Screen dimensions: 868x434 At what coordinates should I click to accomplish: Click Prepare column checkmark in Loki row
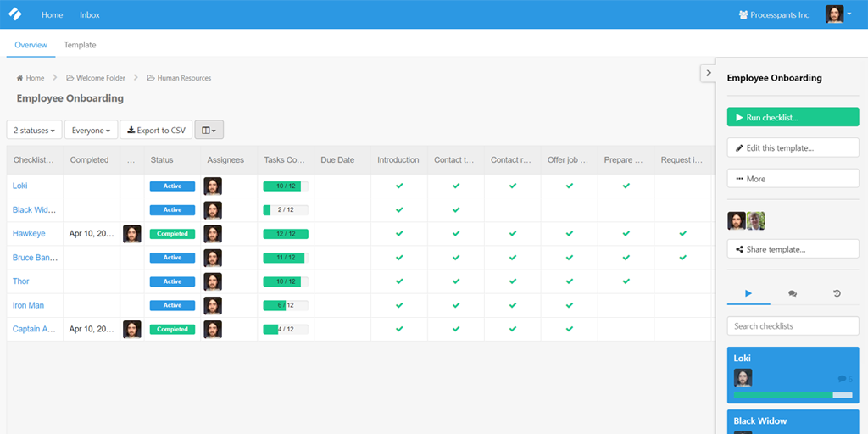pos(626,186)
